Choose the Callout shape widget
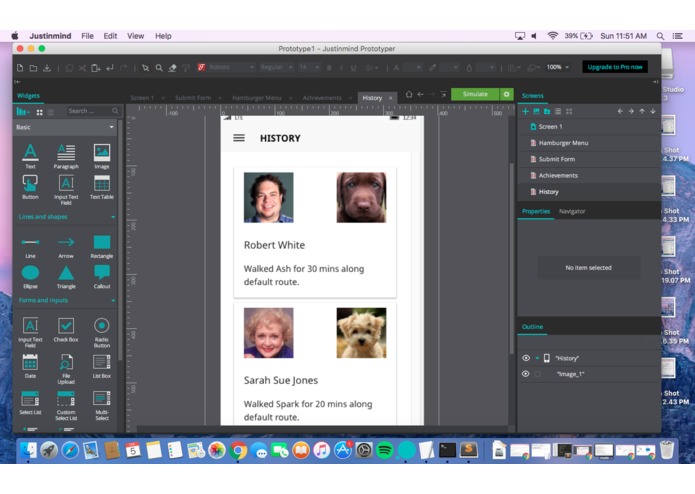Viewport: 695px width, 494px height. (102, 277)
